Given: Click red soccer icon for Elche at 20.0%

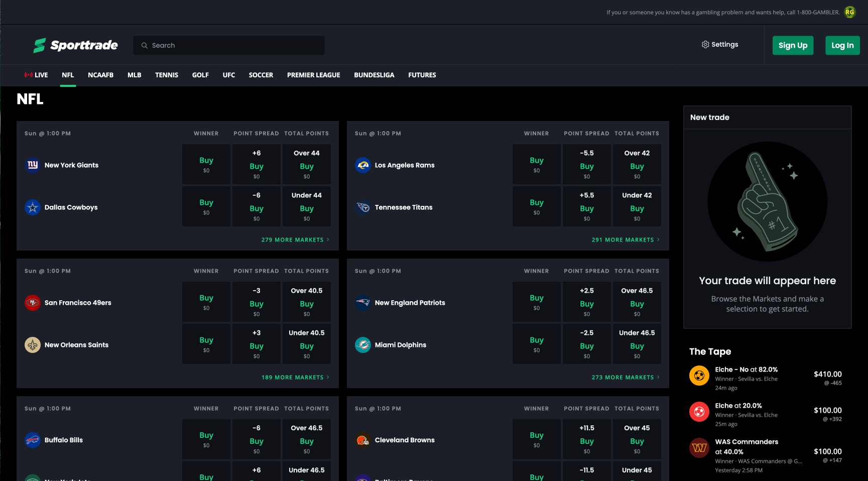Looking at the screenshot, I should (x=699, y=411).
